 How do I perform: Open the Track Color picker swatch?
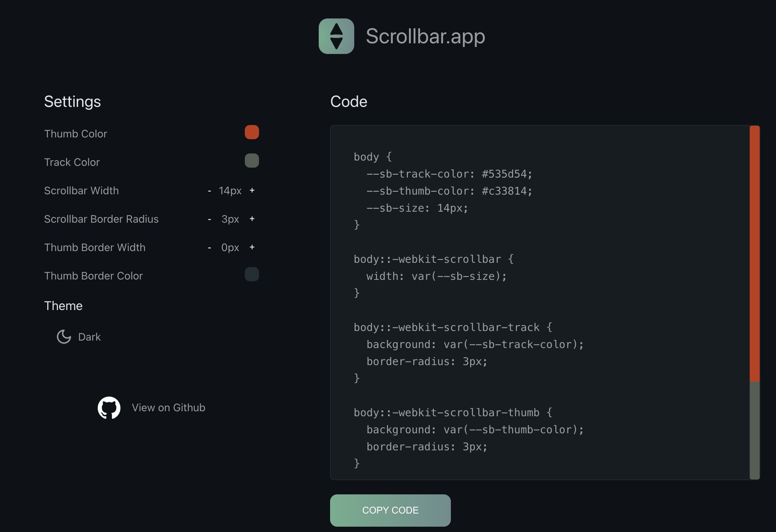click(252, 161)
